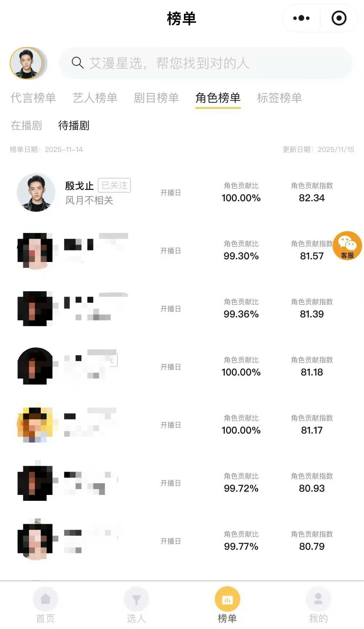Tap the search magnifier icon
Viewport: 364px width, 629px height.
78,63
